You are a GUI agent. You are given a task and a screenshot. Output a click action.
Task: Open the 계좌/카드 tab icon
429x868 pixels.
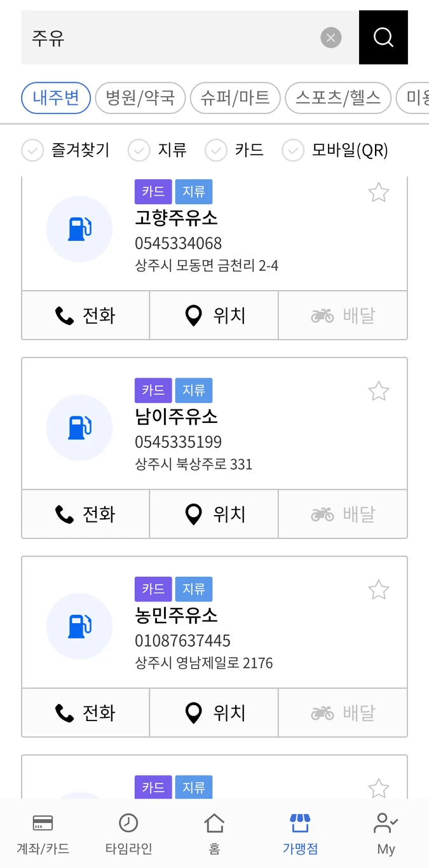pyautogui.click(x=43, y=823)
